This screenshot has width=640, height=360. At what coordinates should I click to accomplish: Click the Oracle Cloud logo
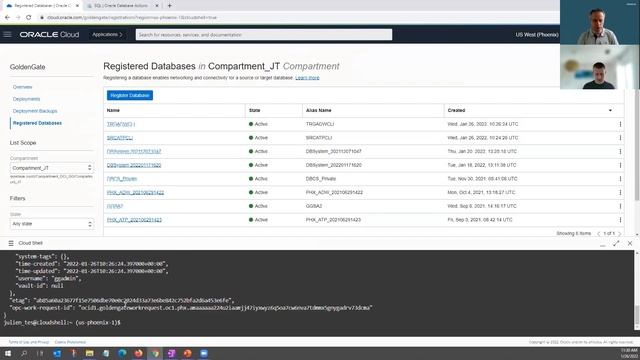(x=49, y=35)
